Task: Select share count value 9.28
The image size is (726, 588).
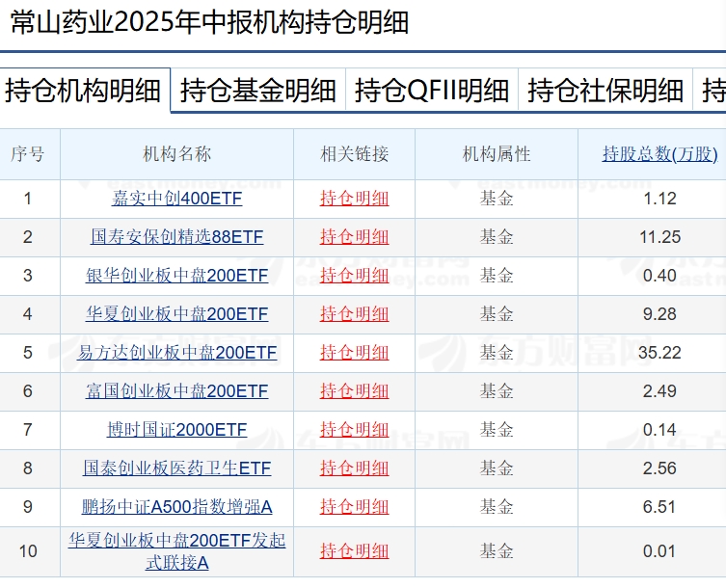Action: tap(659, 314)
